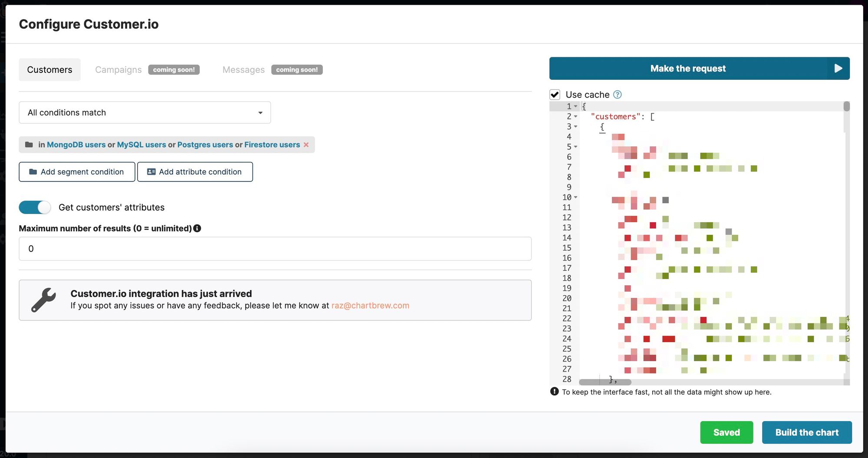Click the play arrow on Make the request

pos(838,68)
